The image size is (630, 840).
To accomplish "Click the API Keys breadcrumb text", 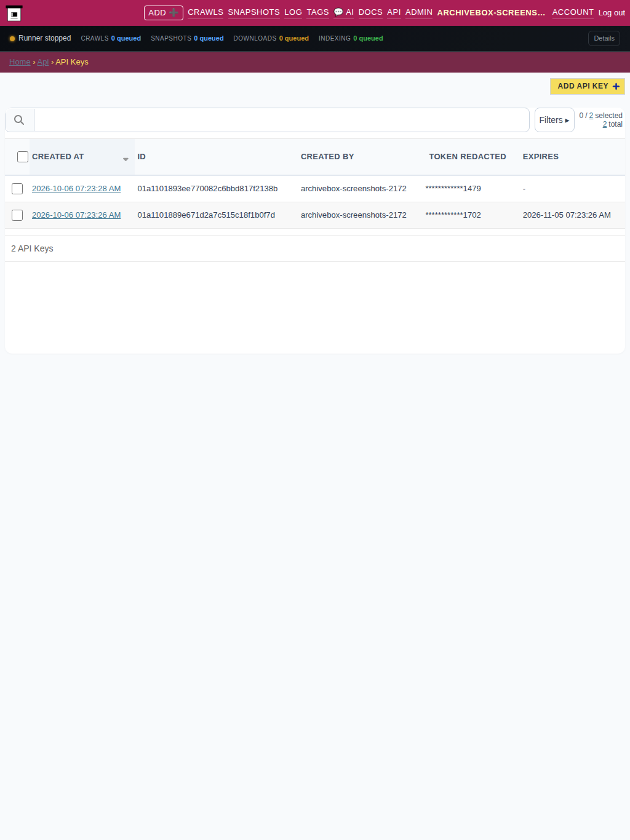I will [x=72, y=62].
